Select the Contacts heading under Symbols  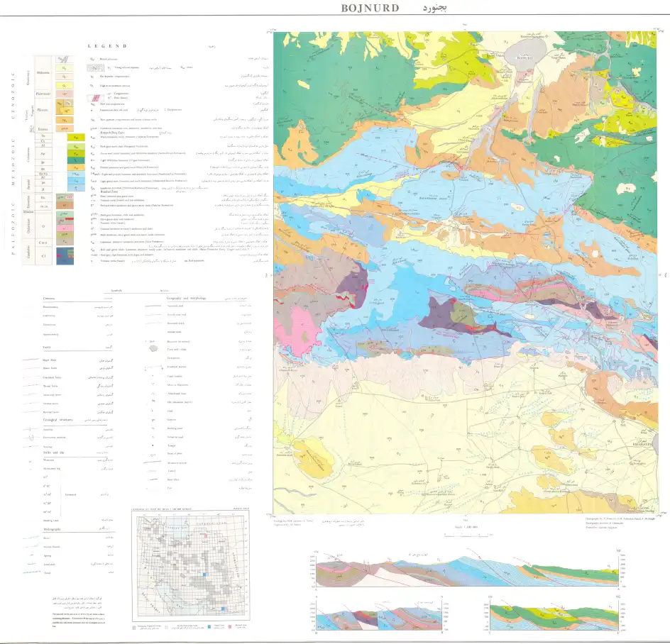[x=49, y=299]
